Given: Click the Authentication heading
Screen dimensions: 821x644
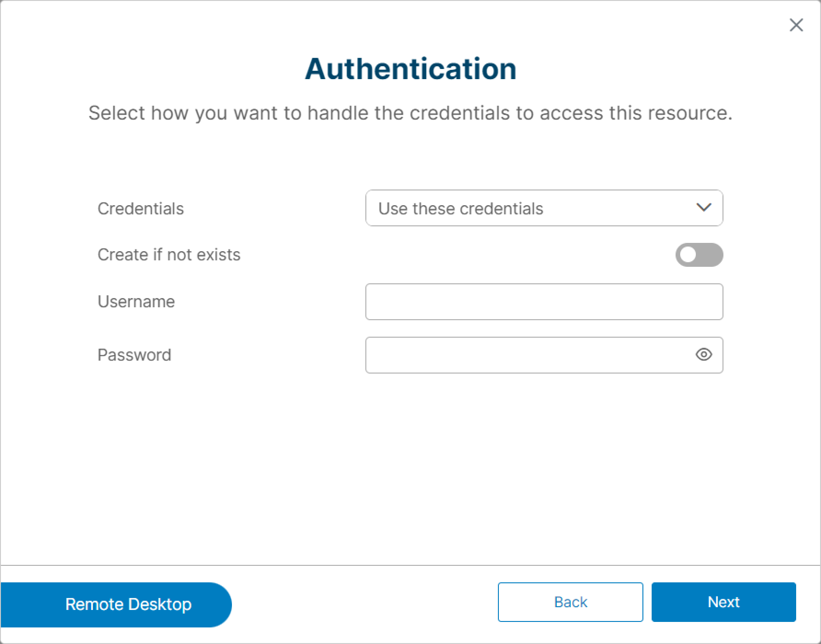Looking at the screenshot, I should [x=410, y=69].
